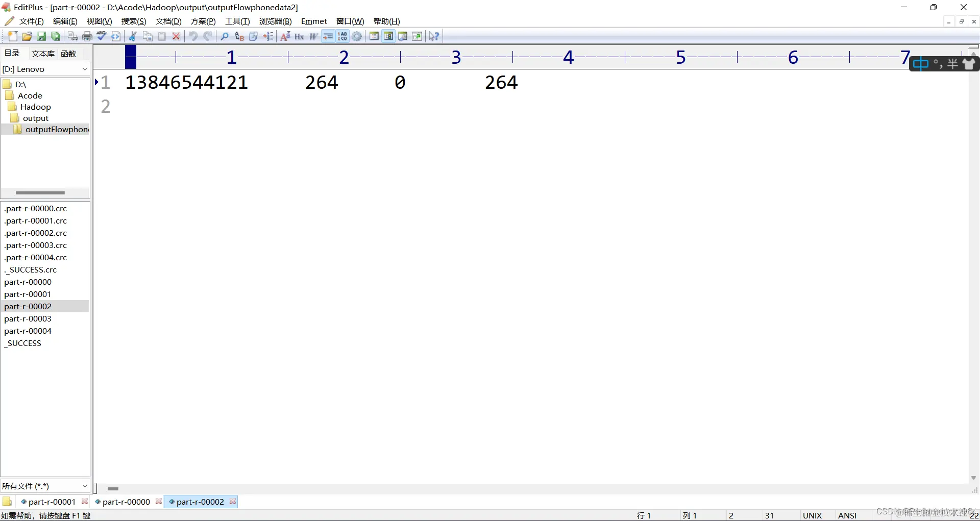Open the Go to Line tool

tap(268, 36)
